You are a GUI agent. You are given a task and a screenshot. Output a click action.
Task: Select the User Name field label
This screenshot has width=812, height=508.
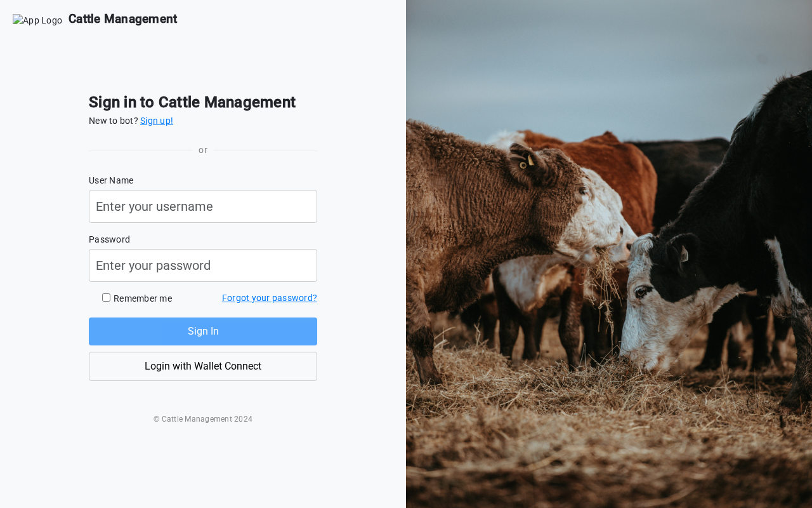(111, 180)
